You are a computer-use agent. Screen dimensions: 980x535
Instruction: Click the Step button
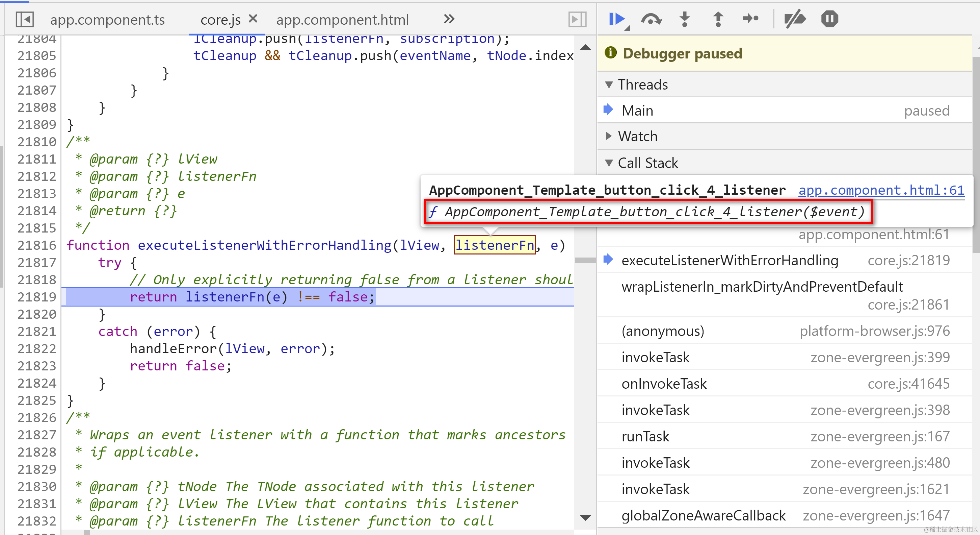point(750,19)
